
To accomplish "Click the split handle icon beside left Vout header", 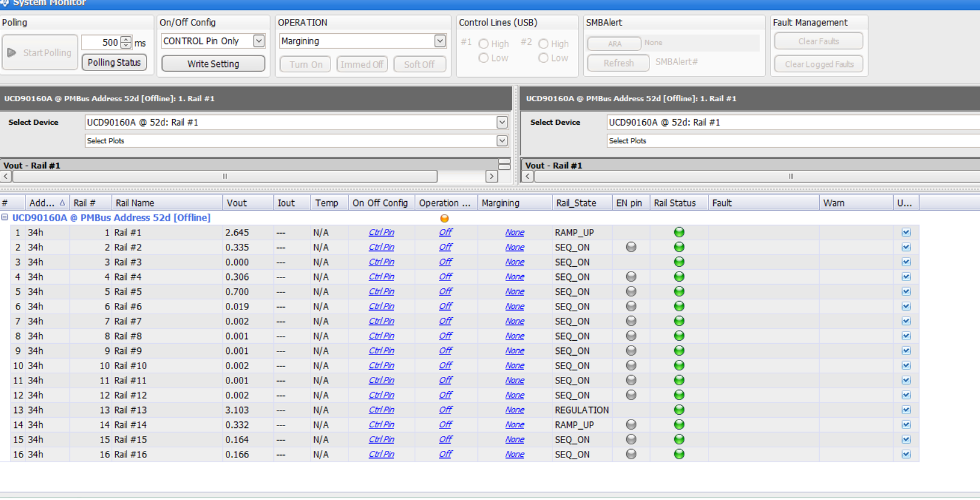I will point(504,165).
